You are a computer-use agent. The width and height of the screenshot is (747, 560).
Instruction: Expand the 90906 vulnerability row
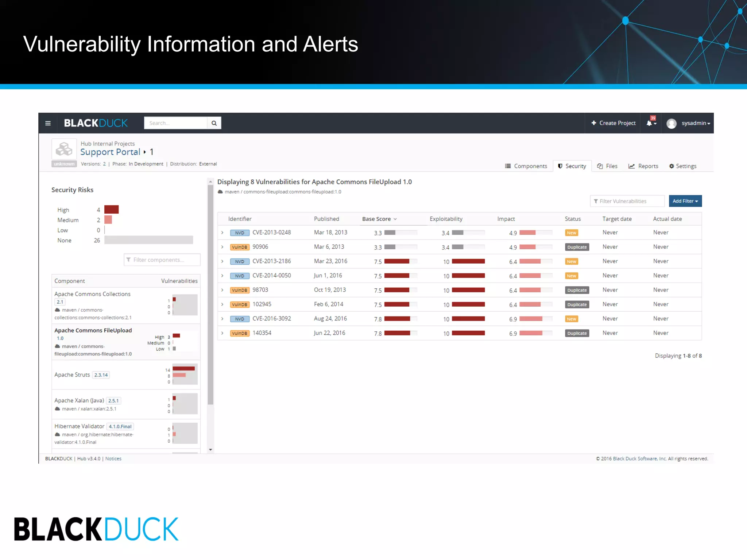tap(222, 247)
